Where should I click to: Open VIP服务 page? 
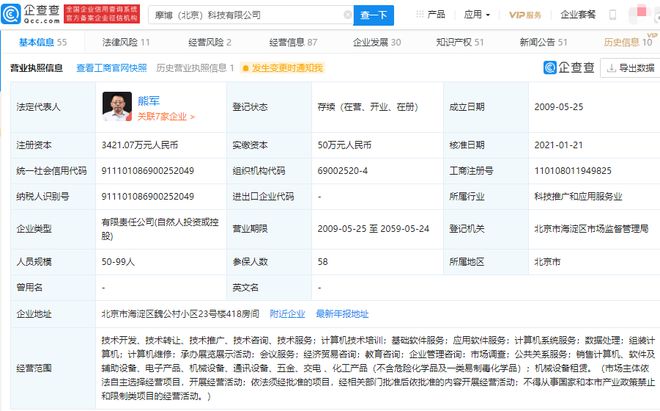[525, 15]
